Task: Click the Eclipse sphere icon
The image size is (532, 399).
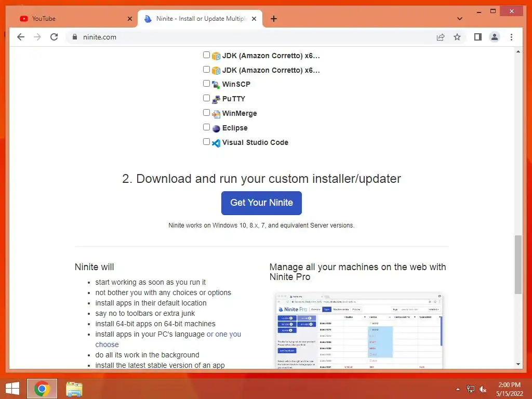Action: [216, 128]
